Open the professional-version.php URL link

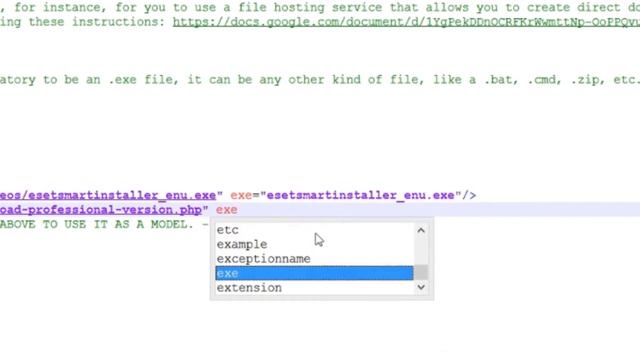pyautogui.click(x=101, y=210)
